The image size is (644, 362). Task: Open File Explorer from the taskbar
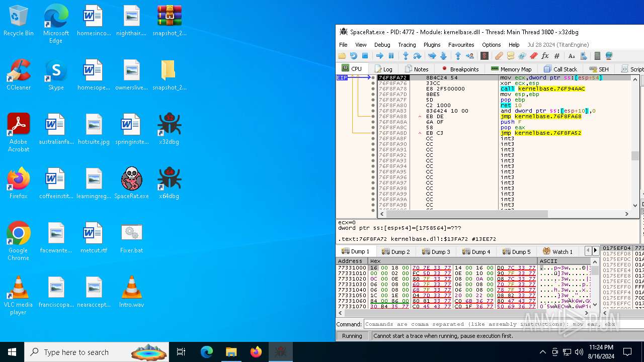pos(231,352)
